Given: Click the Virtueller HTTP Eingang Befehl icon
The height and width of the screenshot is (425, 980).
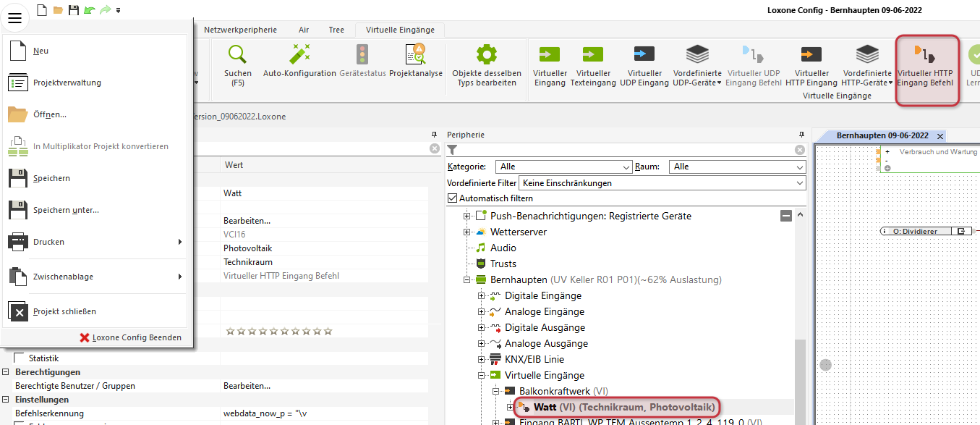Looking at the screenshot, I should point(926,54).
